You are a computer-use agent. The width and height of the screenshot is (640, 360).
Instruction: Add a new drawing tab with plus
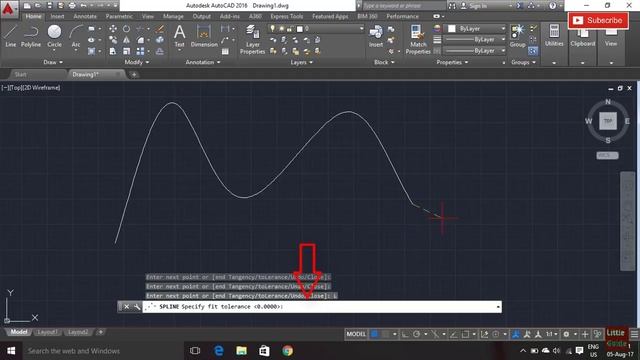[x=134, y=74]
